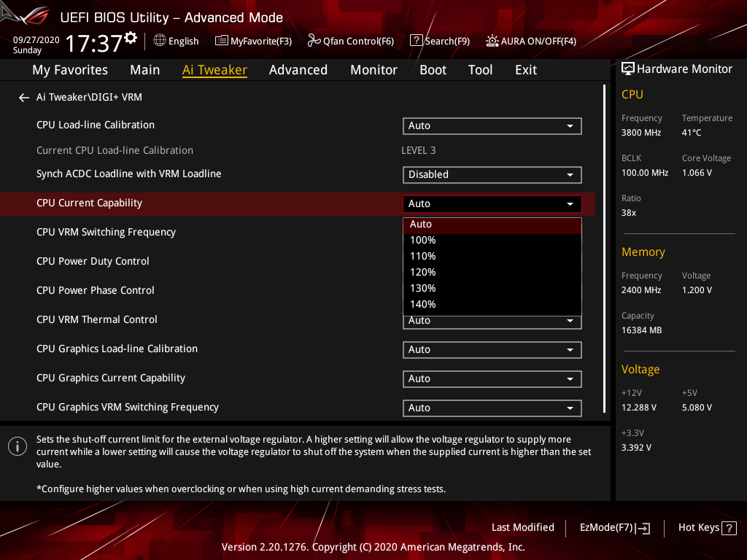Select the Ai Tweaker tab

pos(214,70)
